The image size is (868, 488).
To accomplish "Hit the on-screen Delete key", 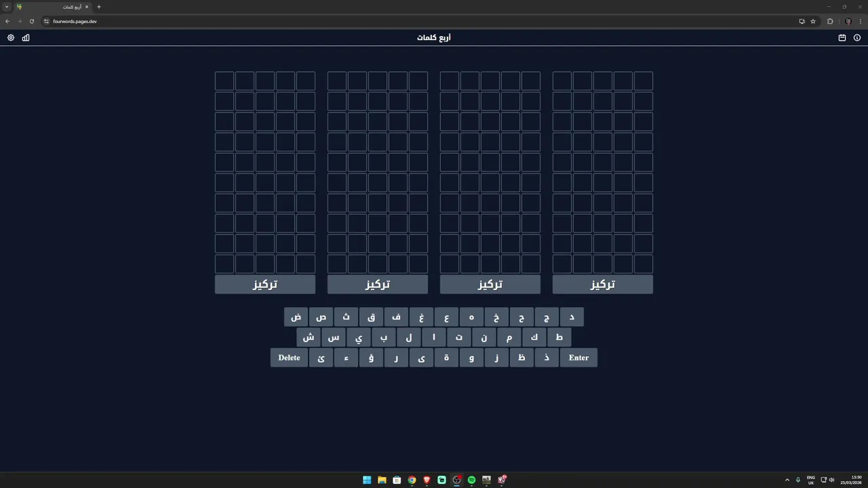I will (289, 358).
